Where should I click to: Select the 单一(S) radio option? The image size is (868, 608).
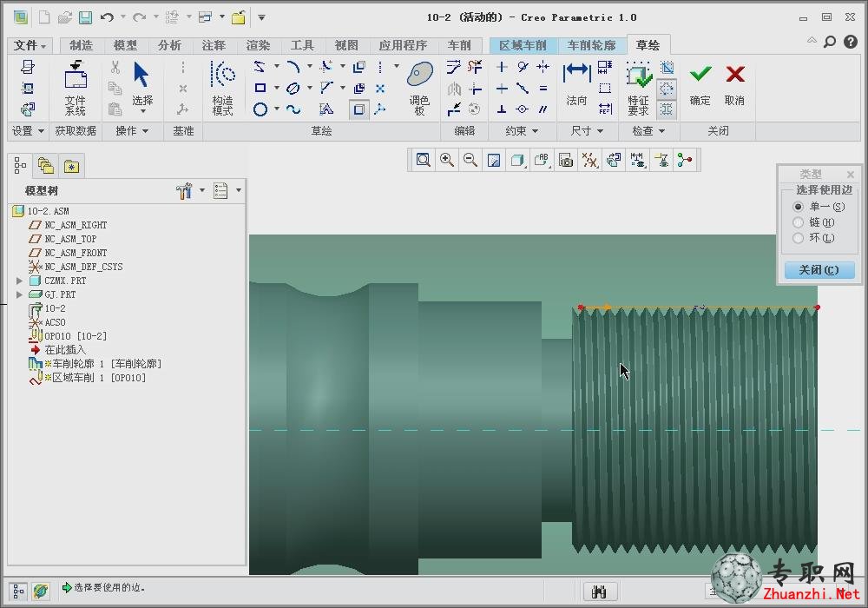click(x=798, y=207)
